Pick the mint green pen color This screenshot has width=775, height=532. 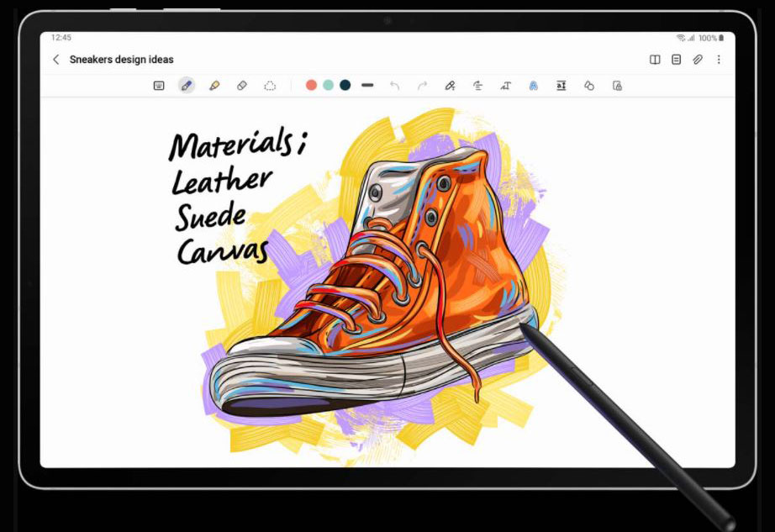[x=328, y=85]
